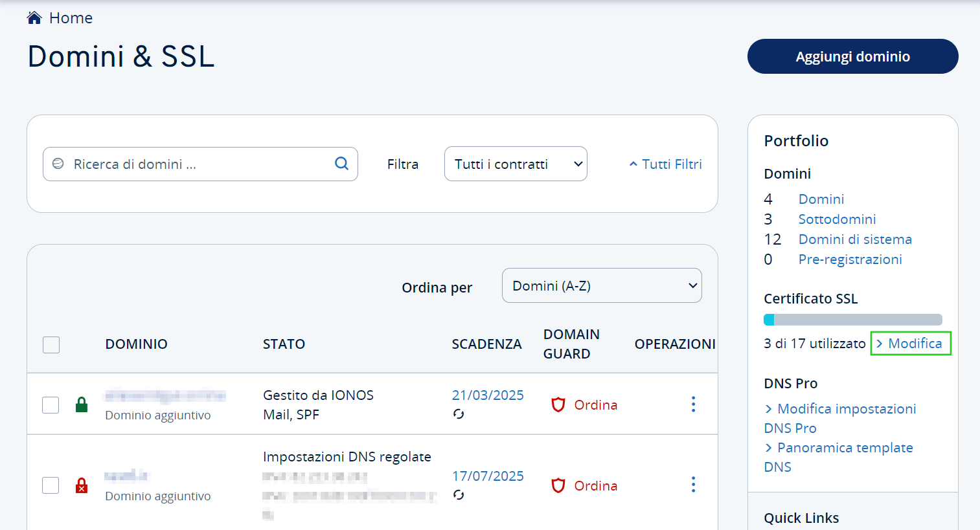Click the green padlock SSL icon
The height and width of the screenshot is (530, 980).
pyautogui.click(x=82, y=405)
